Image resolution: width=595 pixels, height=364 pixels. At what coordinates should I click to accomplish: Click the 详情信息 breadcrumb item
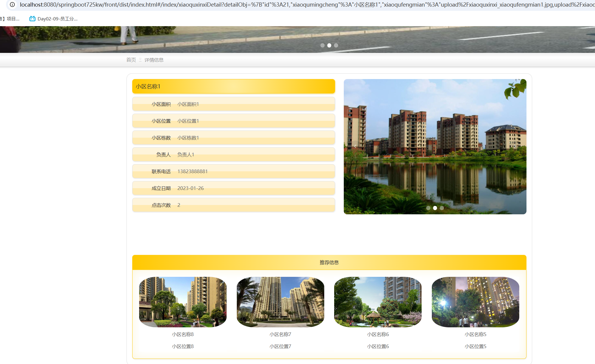click(154, 60)
